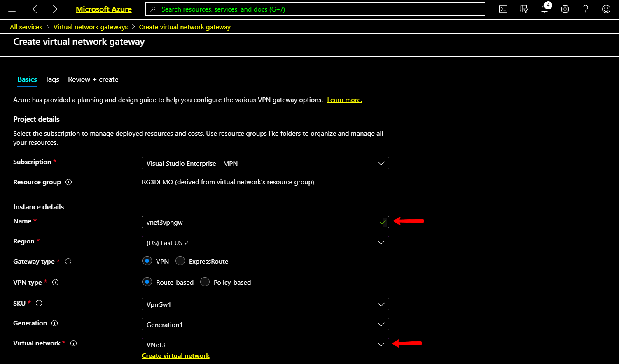Open the portal hamburger menu
This screenshot has width=619, height=364.
12,9
